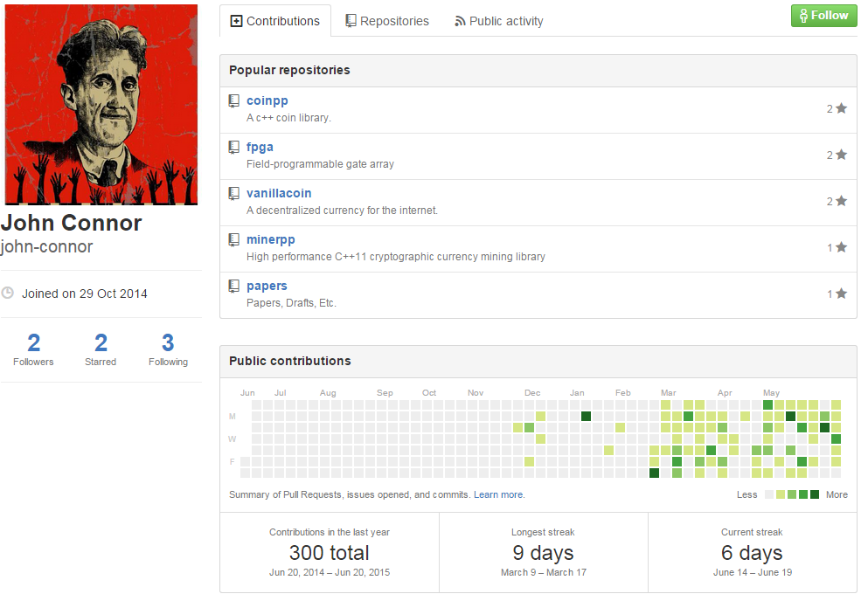
Task: Open the fpga repository link
Action: point(260,147)
